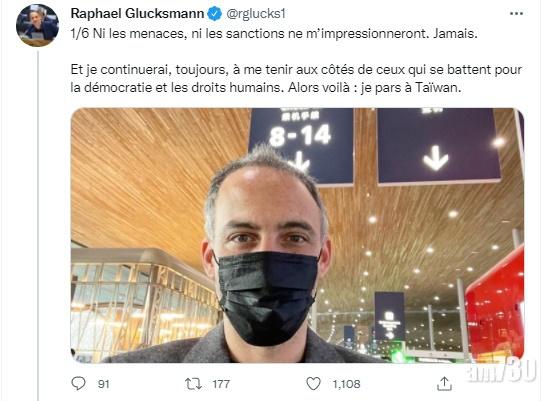The image size is (557, 401).
Task: View the 1,108 likes count
Action: [346, 384]
